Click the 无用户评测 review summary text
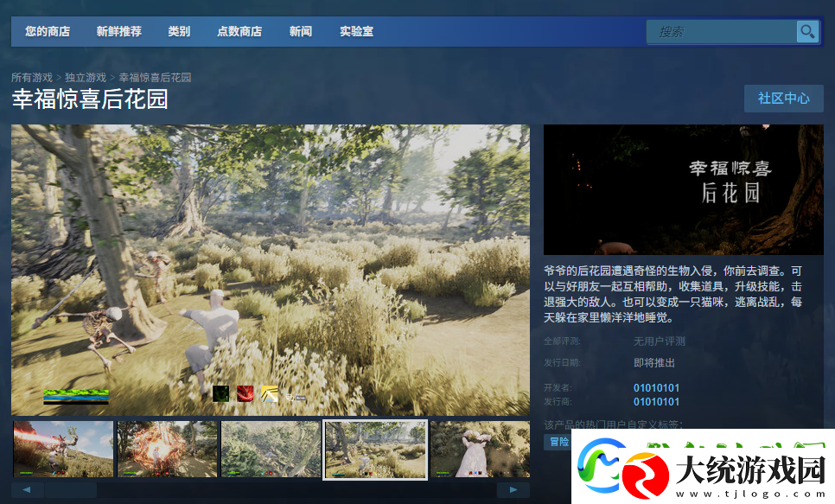This screenshot has height=504, width=835. [660, 341]
